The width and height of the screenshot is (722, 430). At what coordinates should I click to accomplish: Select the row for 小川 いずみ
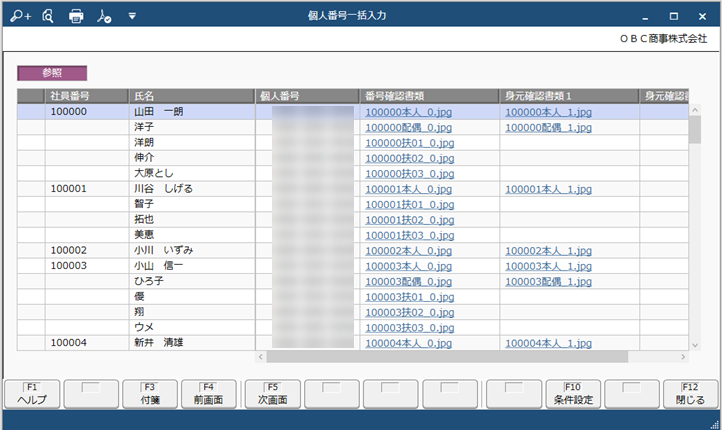pyautogui.click(x=353, y=250)
